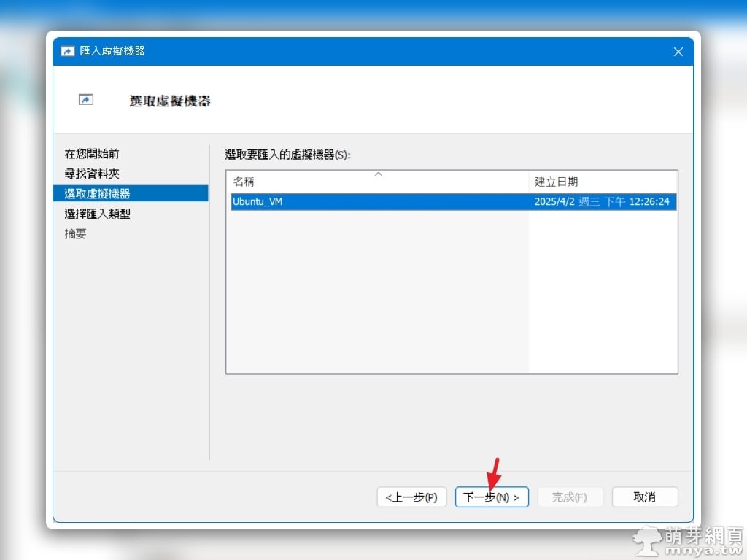
Task: Select the 選取虛擬機器 step in sidebar
Action: (98, 193)
